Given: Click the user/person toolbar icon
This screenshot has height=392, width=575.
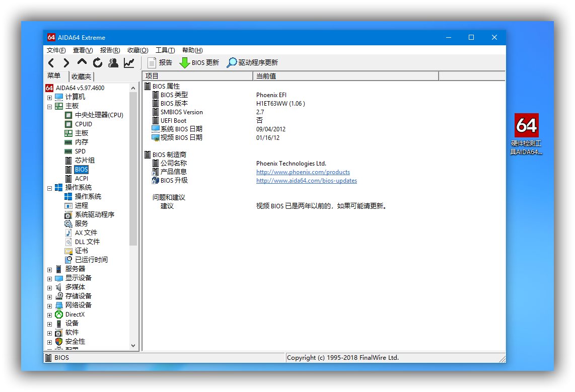Looking at the screenshot, I should (x=113, y=62).
